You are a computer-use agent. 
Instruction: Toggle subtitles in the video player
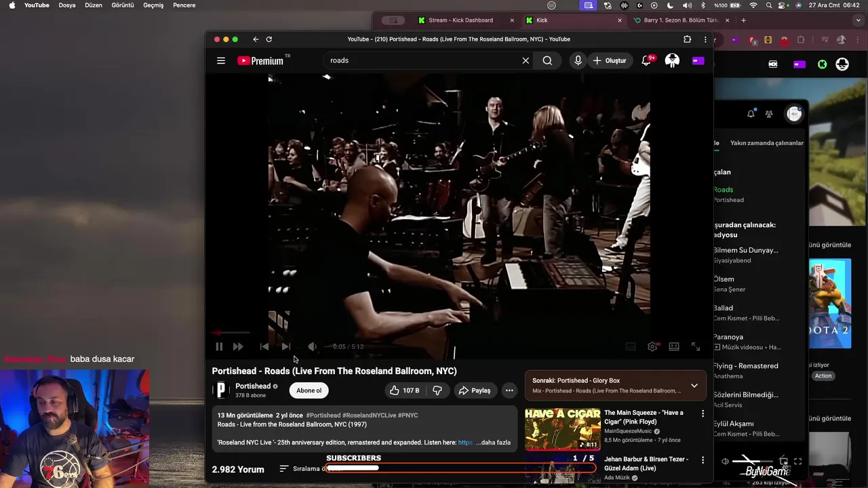click(x=631, y=346)
